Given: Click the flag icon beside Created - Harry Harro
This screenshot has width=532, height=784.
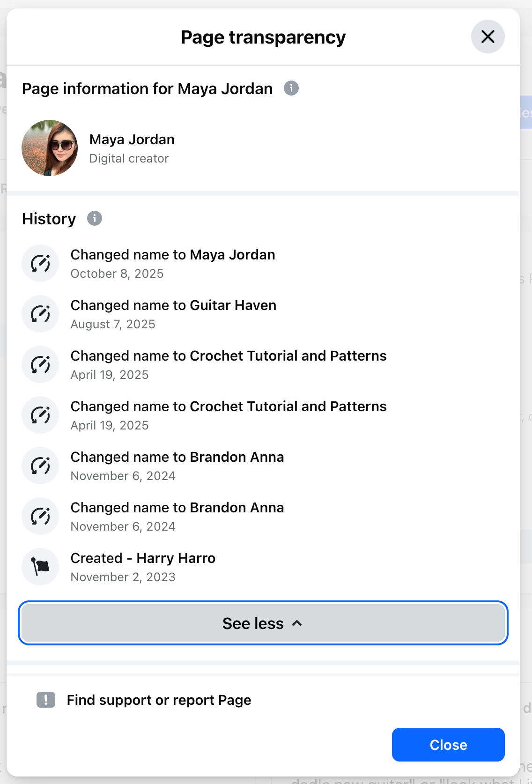Looking at the screenshot, I should [x=40, y=567].
